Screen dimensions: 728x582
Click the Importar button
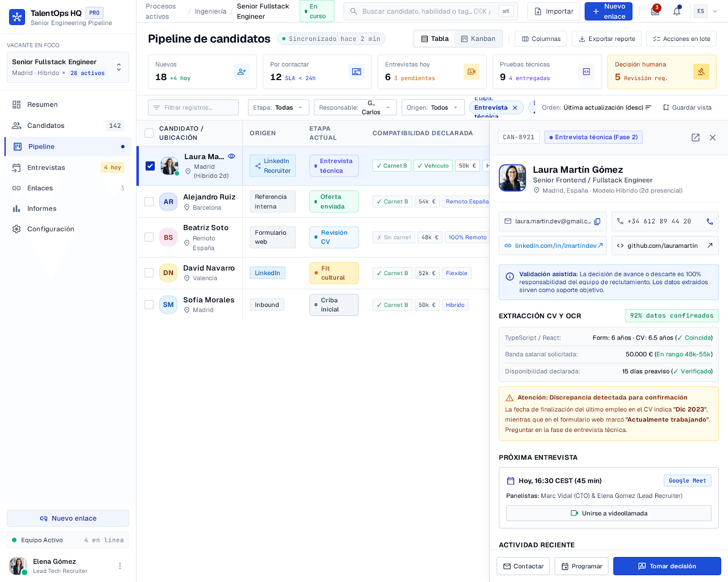(554, 11)
